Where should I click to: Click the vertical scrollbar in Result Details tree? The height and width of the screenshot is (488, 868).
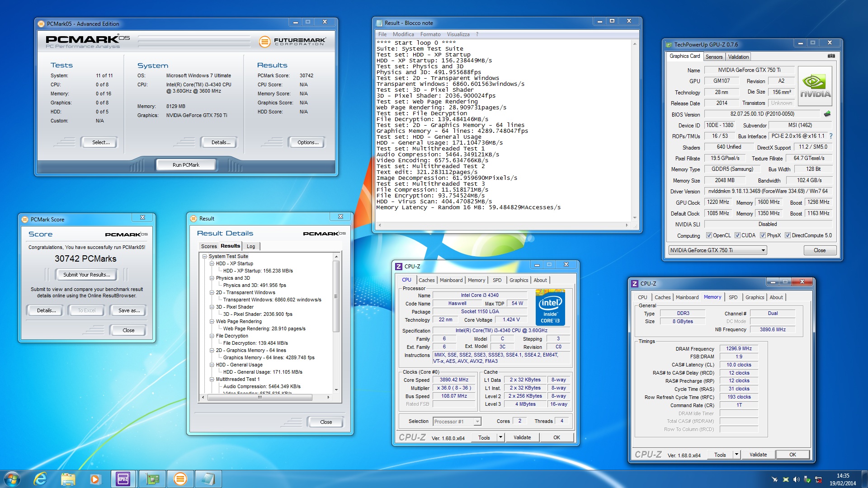coord(336,324)
